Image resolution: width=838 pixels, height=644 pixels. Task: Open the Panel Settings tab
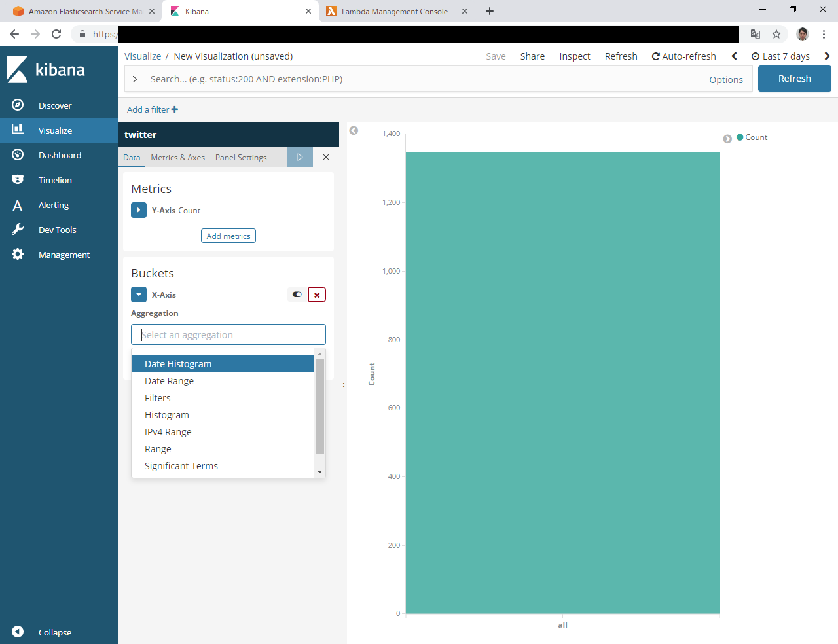241,158
